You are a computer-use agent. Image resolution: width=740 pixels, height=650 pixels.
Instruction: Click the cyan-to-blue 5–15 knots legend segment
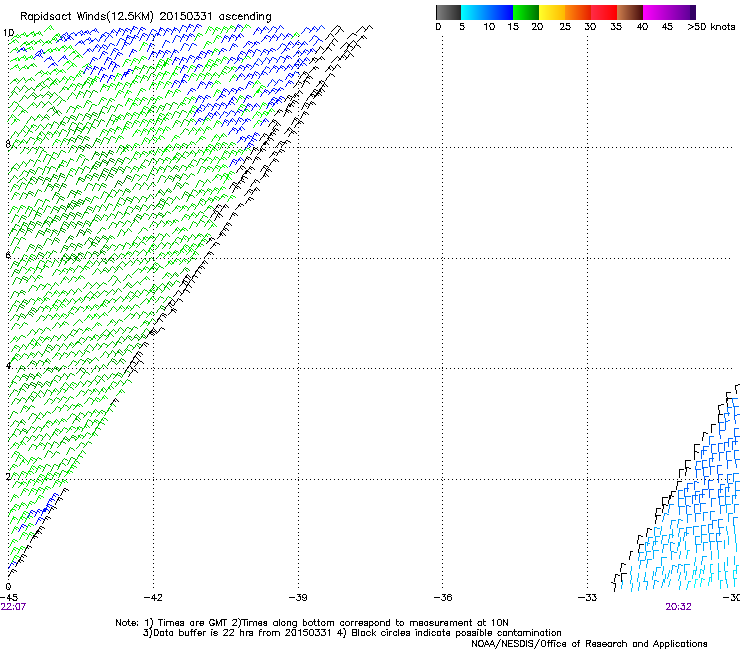[487, 12]
